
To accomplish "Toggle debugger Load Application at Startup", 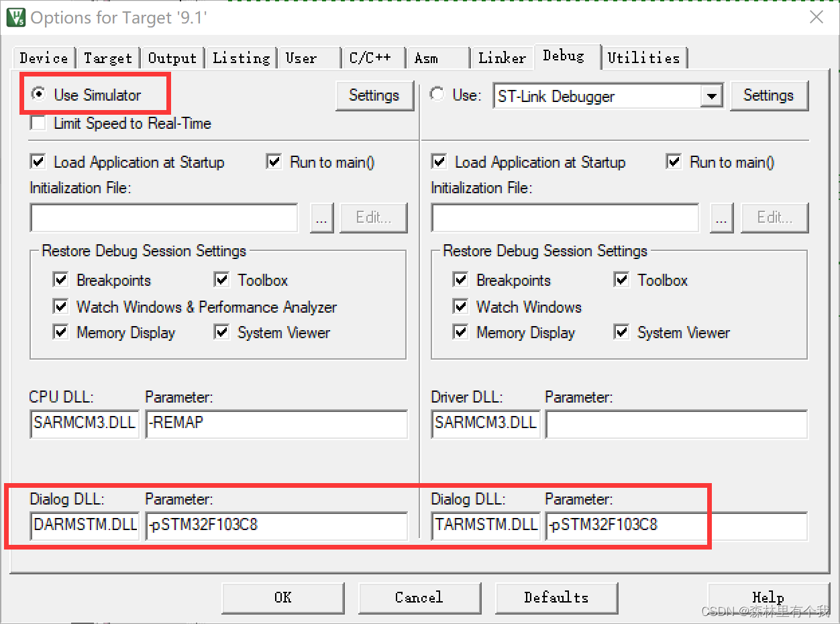I will click(439, 162).
